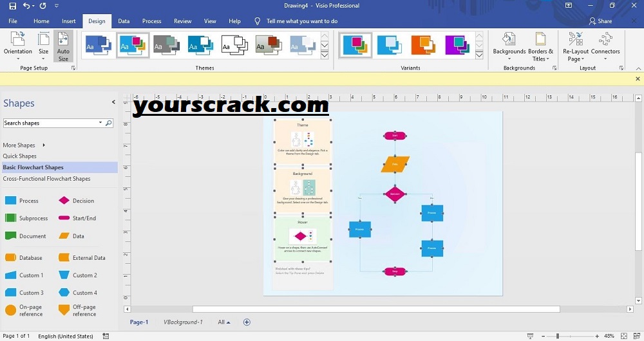This screenshot has height=341, width=644.
Task: Collapse the Shapes pane
Action: 113,102
